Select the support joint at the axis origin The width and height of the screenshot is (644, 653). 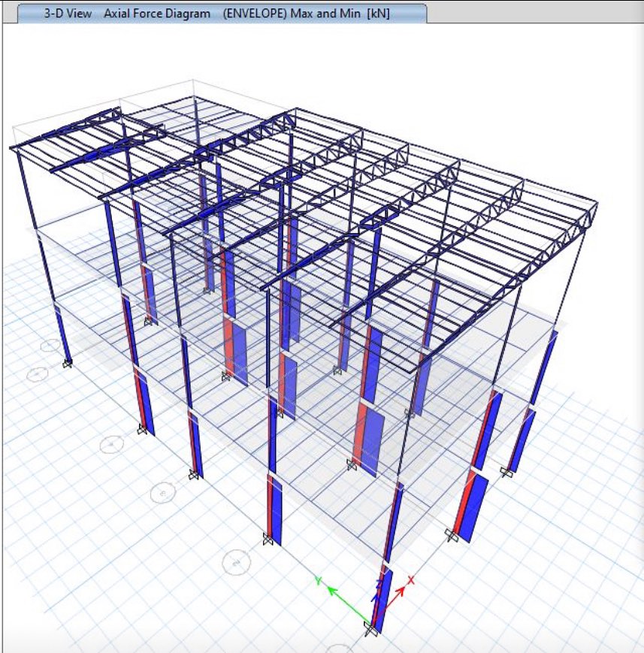(370, 628)
